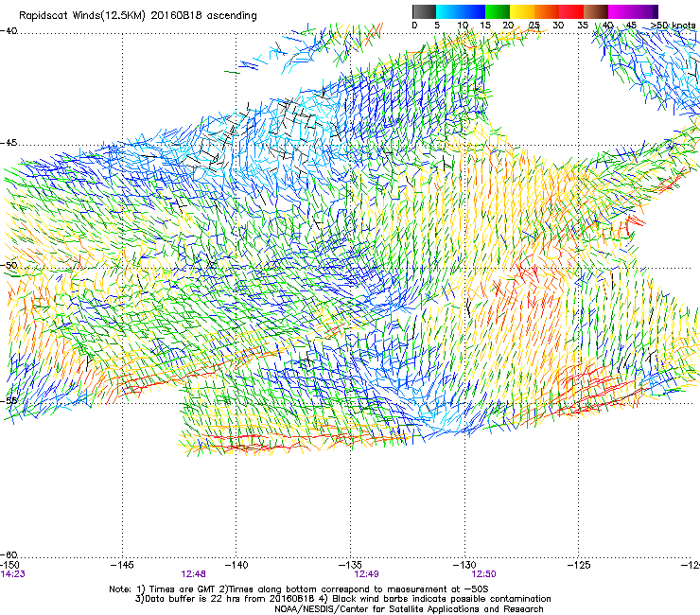Click the 'Times are GMT' note line
The image size is (700, 615).
click(299, 589)
